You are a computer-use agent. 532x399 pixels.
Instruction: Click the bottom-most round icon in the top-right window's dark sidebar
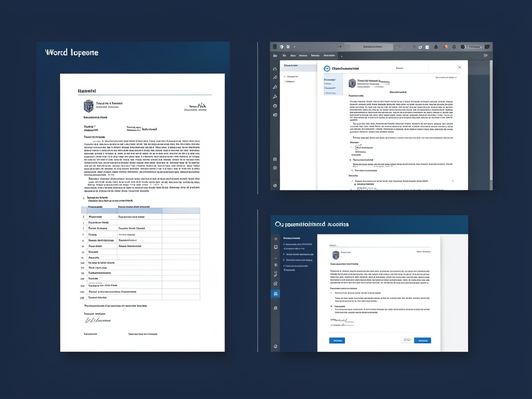275,185
